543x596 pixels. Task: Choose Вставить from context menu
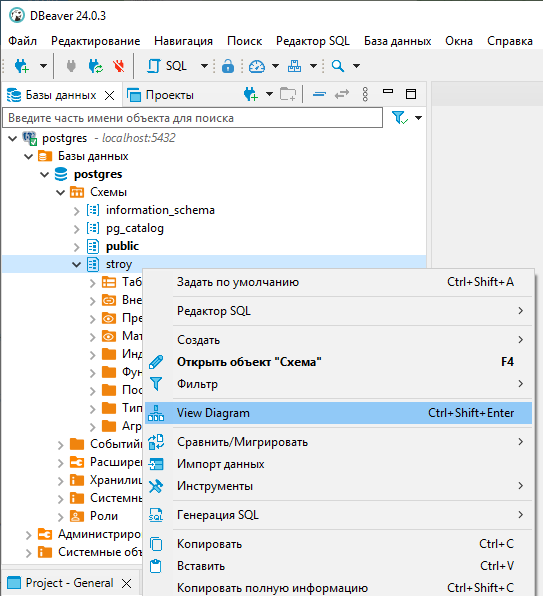coord(338,566)
